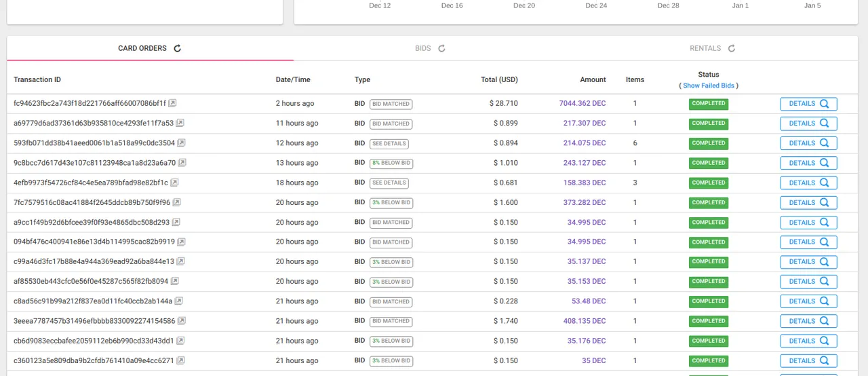The height and width of the screenshot is (376, 868).
Task: Click the Transaction ID column header
Action: (37, 79)
